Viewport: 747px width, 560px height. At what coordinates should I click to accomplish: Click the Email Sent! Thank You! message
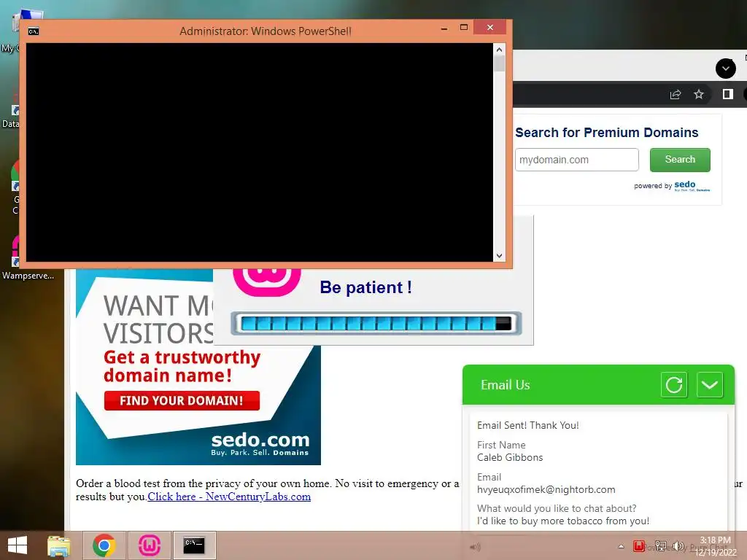pyautogui.click(x=528, y=425)
